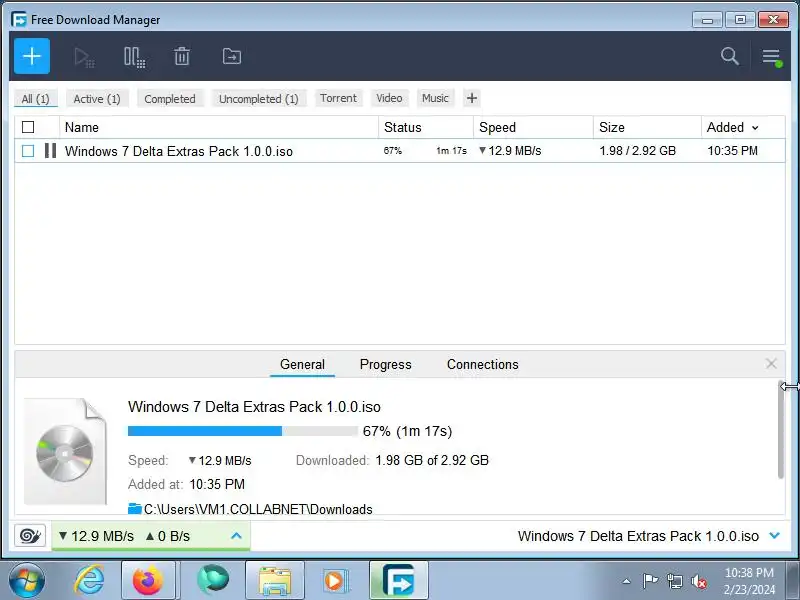Open the download folder path icon
This screenshot has width=800, height=600.
click(x=135, y=509)
